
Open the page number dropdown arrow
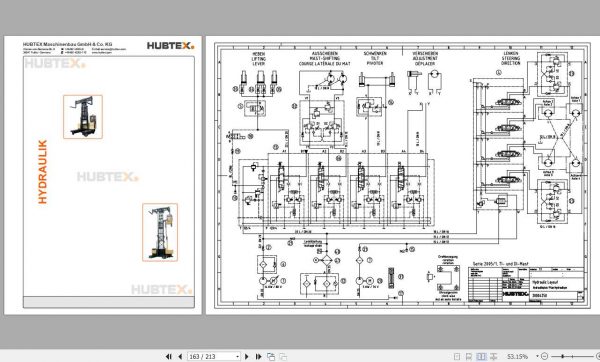coord(238,357)
